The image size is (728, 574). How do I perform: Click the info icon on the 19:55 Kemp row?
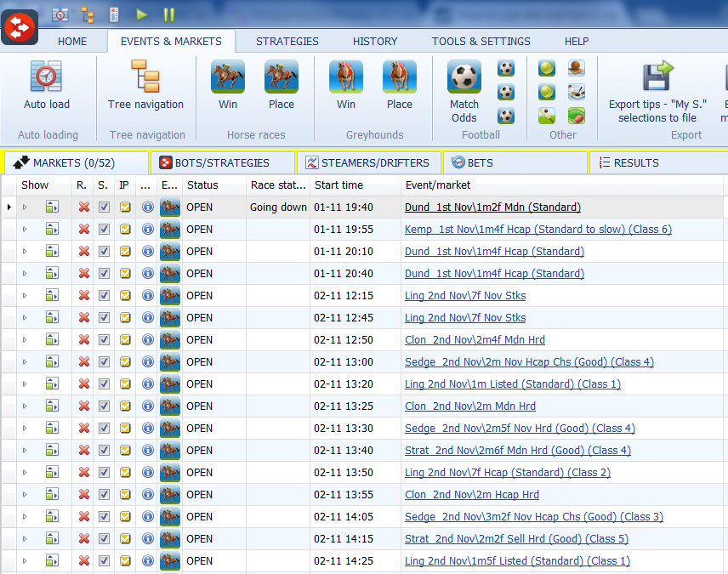[148, 230]
